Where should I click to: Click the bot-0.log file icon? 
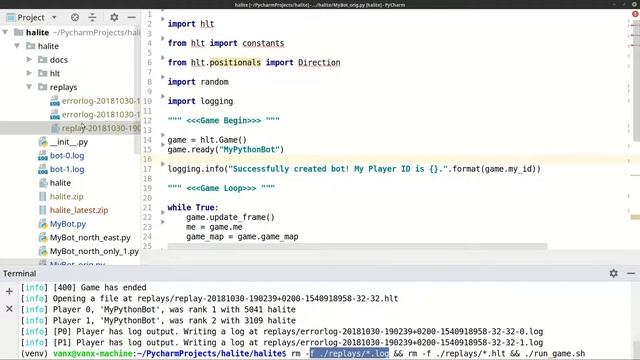coord(43,156)
